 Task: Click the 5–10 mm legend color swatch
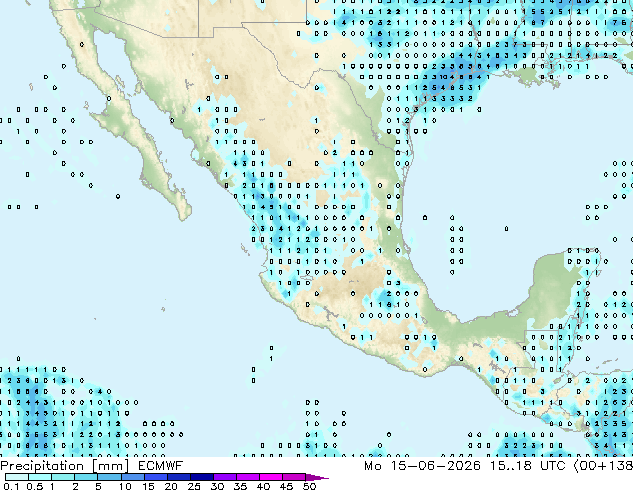[x=109, y=477]
